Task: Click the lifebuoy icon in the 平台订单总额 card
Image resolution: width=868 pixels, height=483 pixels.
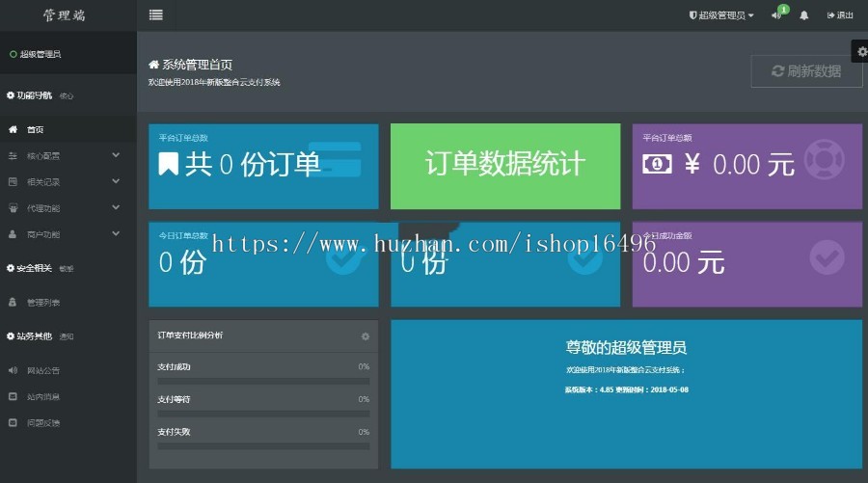Action: (824, 160)
